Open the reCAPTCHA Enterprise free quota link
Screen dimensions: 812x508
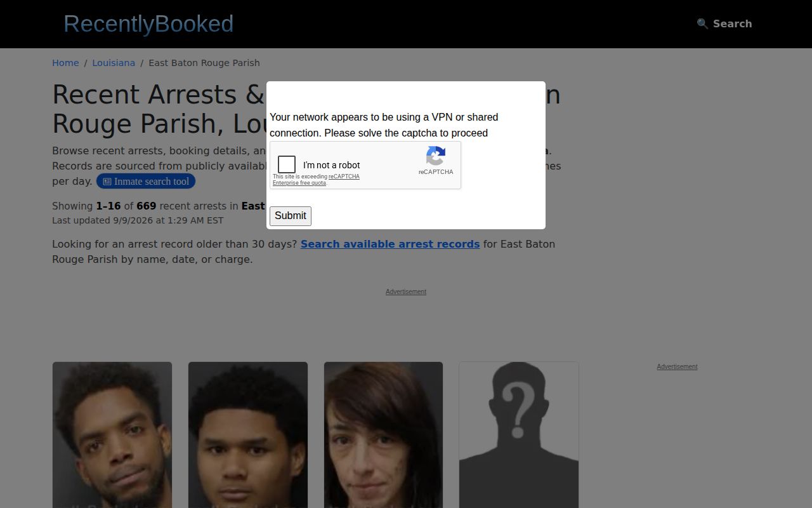coord(316,180)
